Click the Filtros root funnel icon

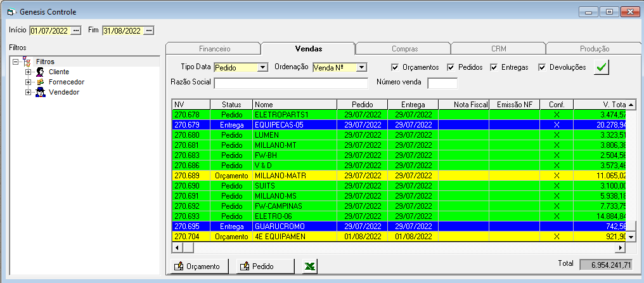27,62
